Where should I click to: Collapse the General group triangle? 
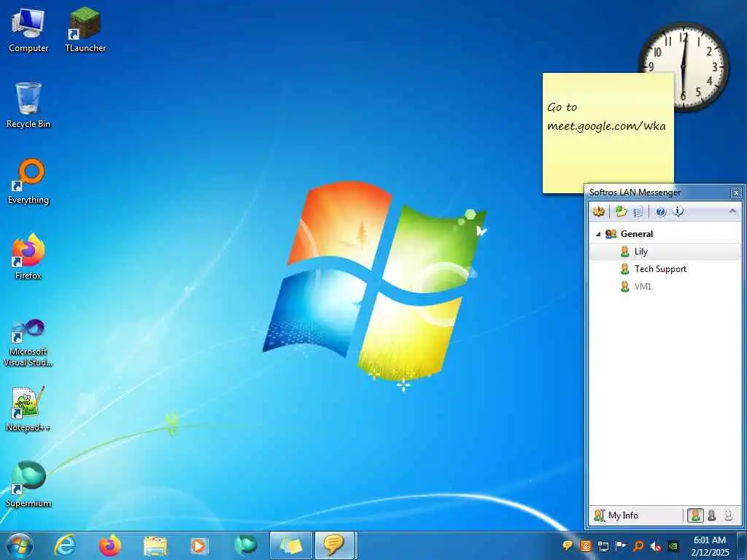pos(598,234)
